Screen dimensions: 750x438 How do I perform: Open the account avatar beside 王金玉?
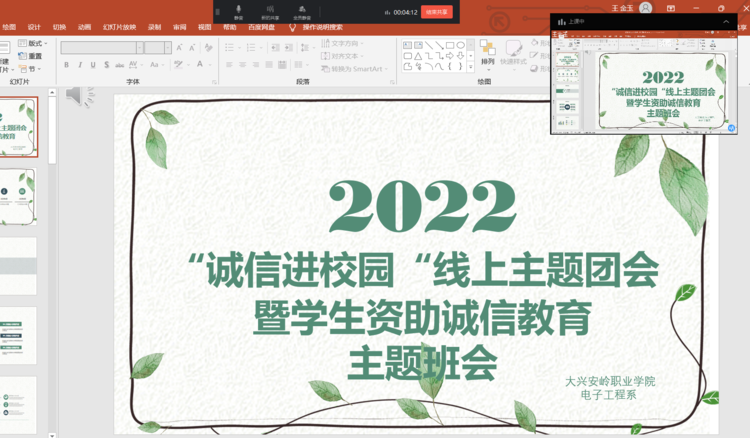645,8
